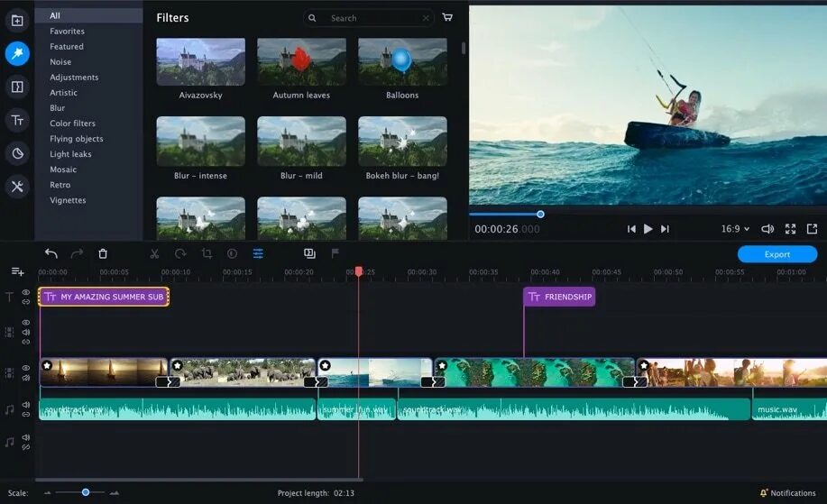Viewport: 827px width, 504px height.
Task: Skip to next frame
Action: coord(665,229)
